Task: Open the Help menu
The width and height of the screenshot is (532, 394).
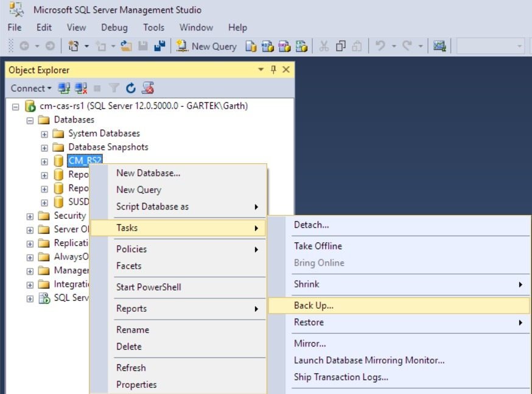Action: (x=237, y=27)
